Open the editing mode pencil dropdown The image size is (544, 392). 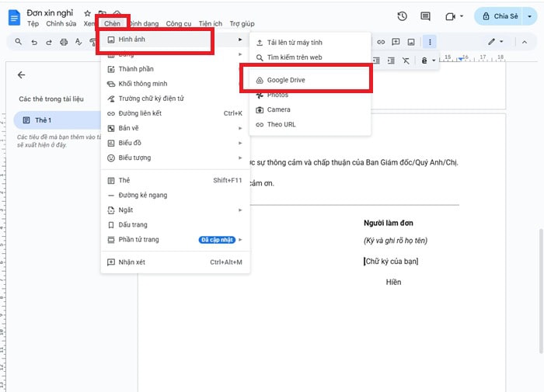tap(495, 41)
